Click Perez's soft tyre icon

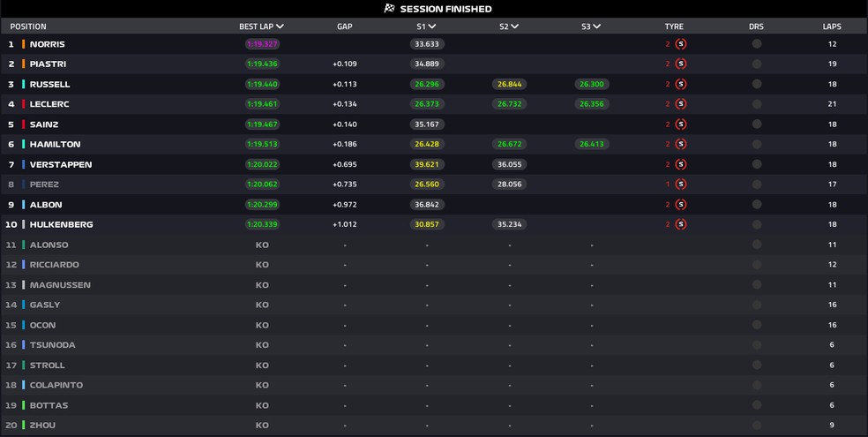[x=681, y=185]
